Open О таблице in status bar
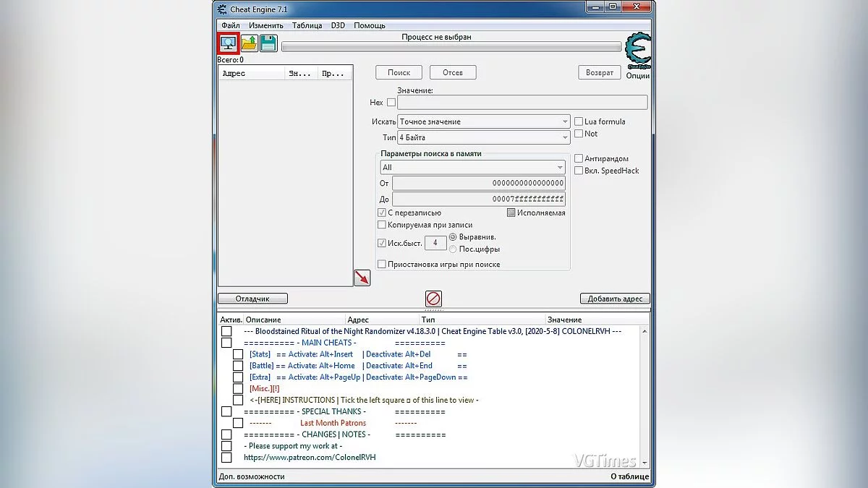868x488 pixels. (x=629, y=476)
